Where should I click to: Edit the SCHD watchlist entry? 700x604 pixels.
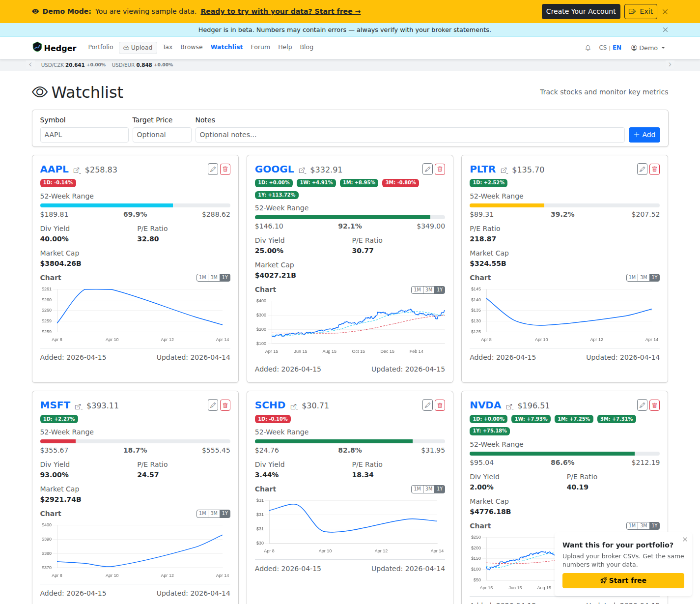[427, 405]
